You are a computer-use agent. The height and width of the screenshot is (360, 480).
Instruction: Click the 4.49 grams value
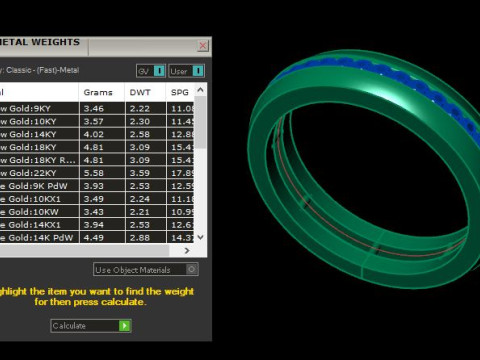point(94,238)
